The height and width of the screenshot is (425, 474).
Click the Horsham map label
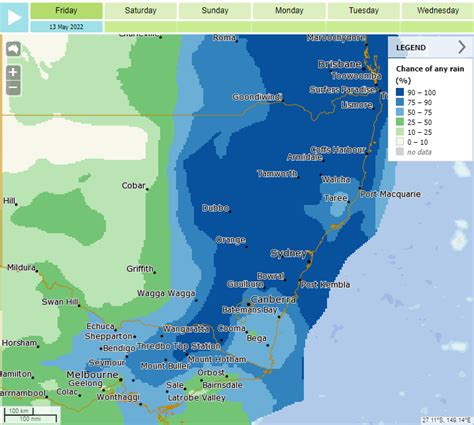coord(19,343)
